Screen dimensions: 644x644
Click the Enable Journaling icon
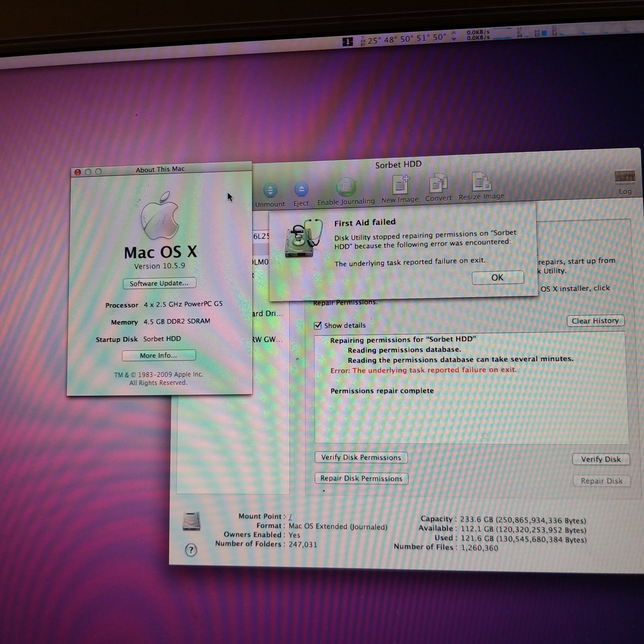(x=346, y=187)
